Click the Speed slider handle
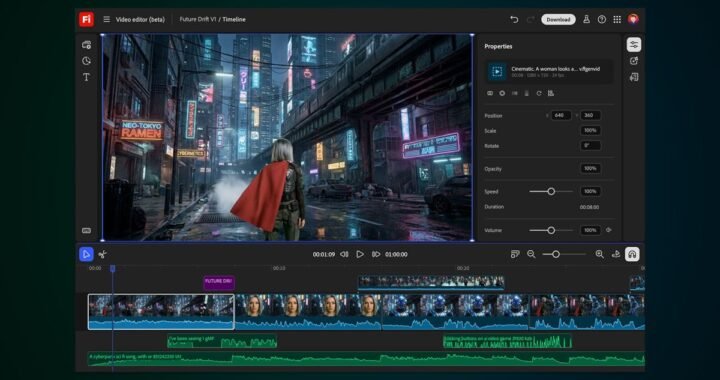 (551, 191)
